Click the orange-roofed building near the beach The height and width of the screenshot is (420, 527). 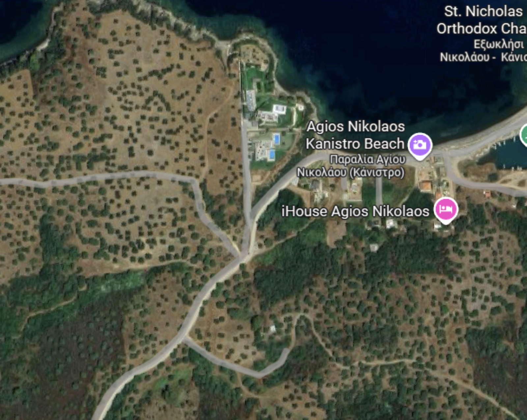(426, 186)
